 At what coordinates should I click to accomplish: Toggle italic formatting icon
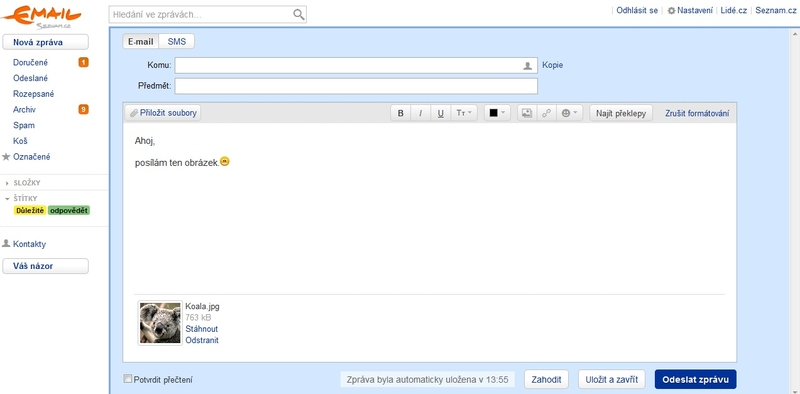pyautogui.click(x=420, y=113)
